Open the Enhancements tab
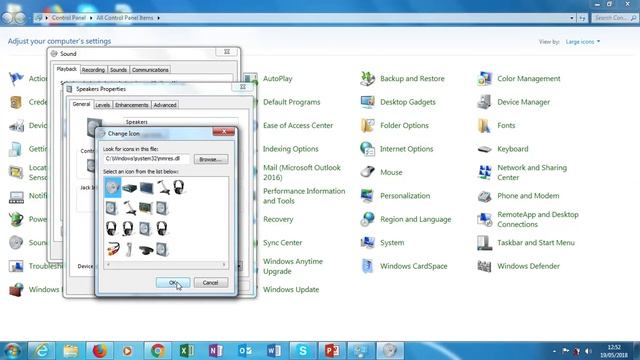640x360 pixels. [131, 105]
